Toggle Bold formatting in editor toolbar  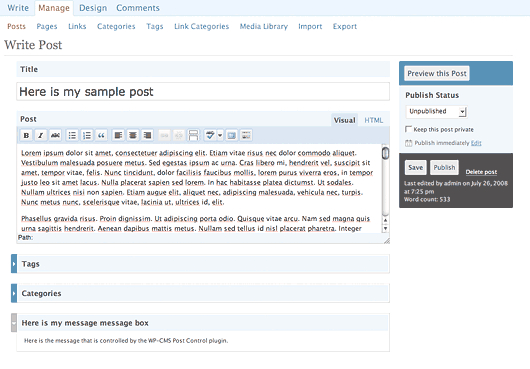pyautogui.click(x=26, y=136)
